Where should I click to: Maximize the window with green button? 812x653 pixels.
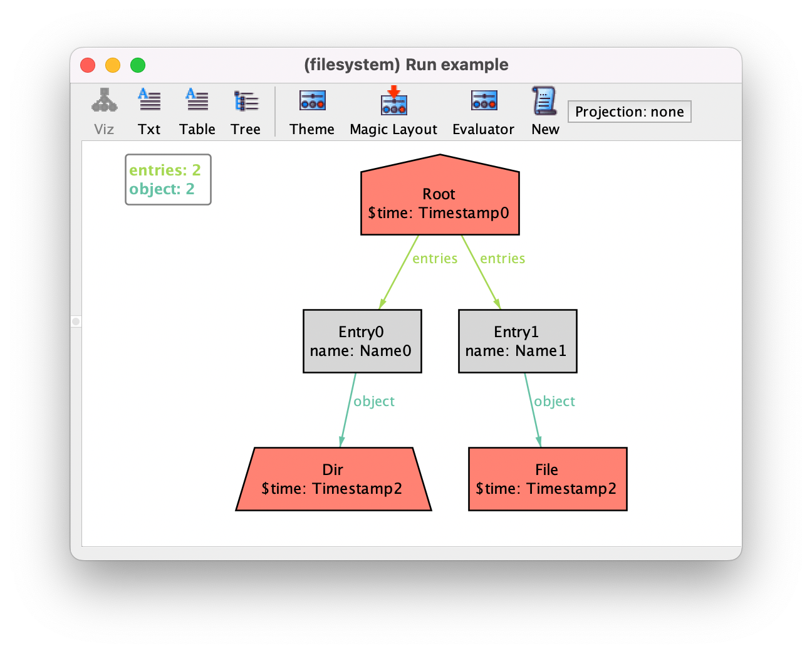click(138, 65)
